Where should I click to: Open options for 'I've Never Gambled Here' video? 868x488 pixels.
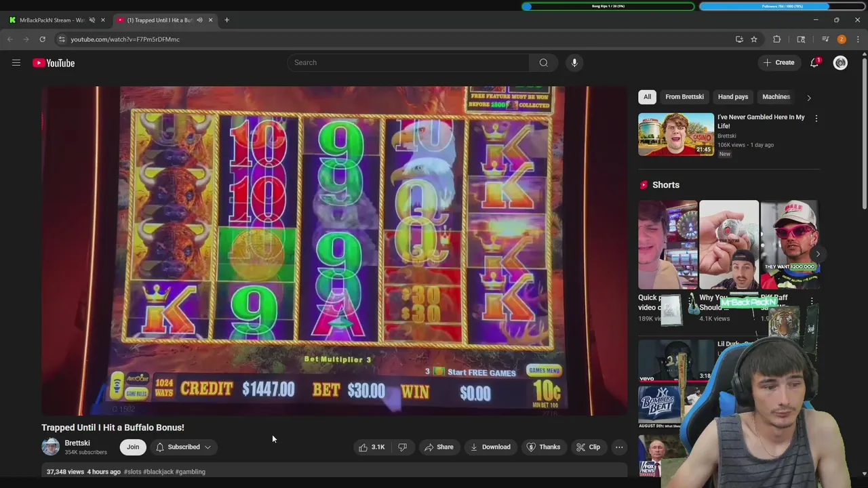point(816,118)
